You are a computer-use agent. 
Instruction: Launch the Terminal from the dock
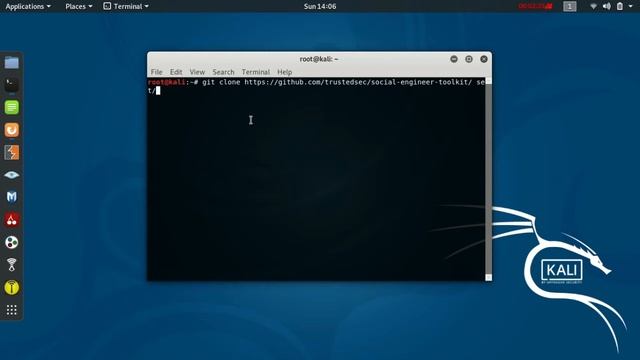pyautogui.click(x=11, y=85)
